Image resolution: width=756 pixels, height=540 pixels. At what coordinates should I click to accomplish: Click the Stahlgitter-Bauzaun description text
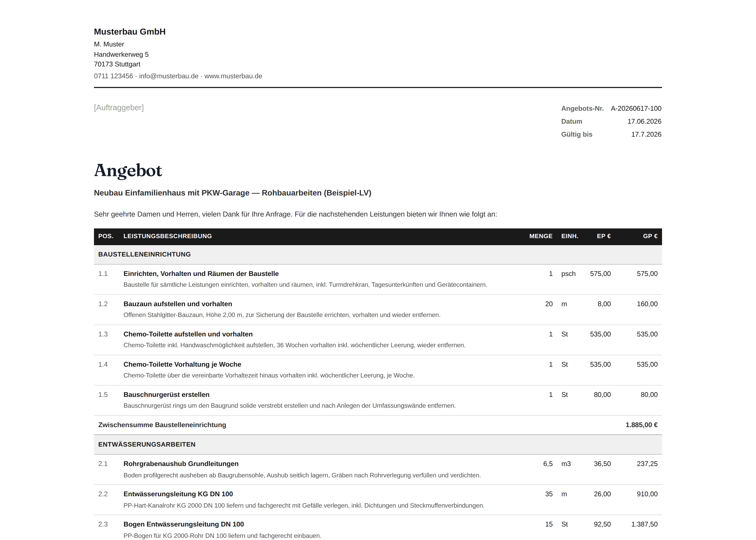point(282,315)
